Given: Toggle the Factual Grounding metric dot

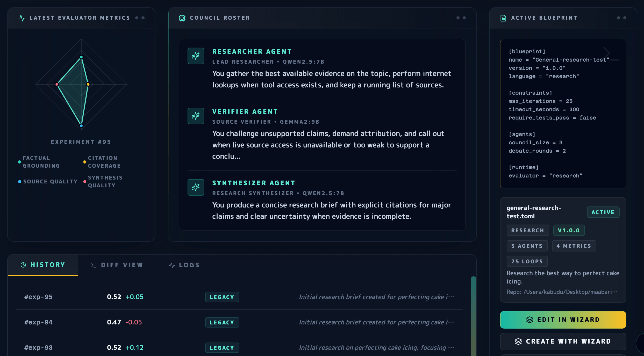Looking at the screenshot, I should coord(19,162).
